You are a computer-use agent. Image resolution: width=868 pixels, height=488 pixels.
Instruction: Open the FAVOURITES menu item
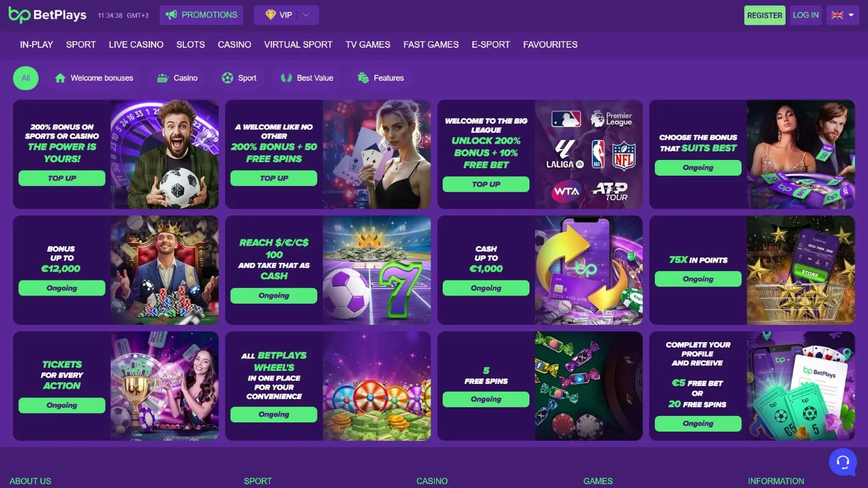550,44
